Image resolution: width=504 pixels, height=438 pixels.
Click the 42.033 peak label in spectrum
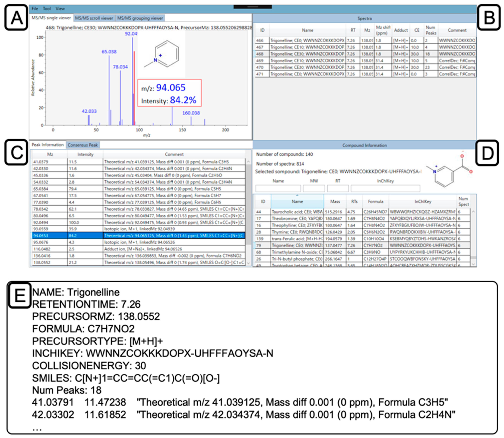pos(89,111)
